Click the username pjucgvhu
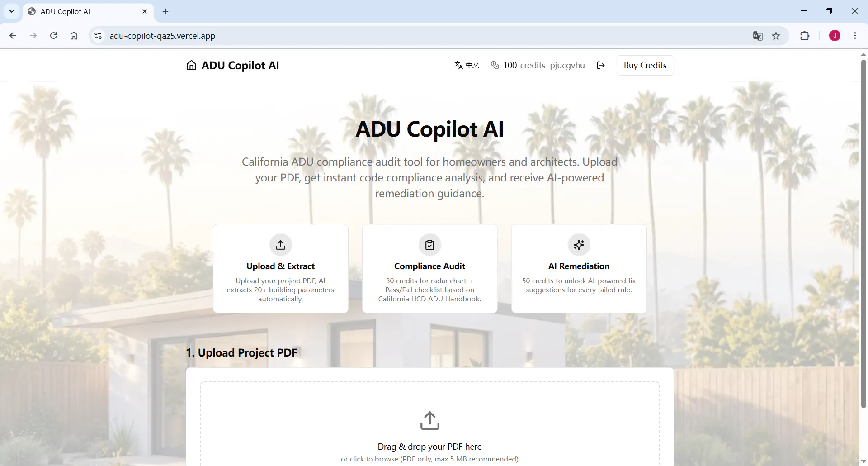Image resolution: width=868 pixels, height=466 pixels. 567,65
